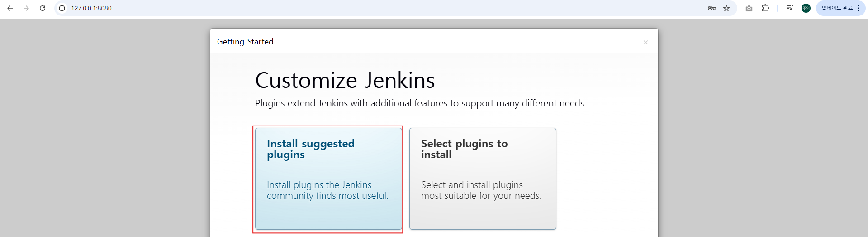This screenshot has height=237, width=868.
Task: Close the Getting Started dialog
Action: (x=645, y=42)
